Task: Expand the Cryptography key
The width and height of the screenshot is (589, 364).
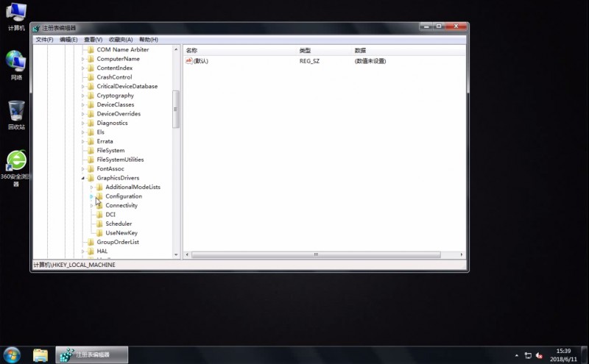Action: coord(83,96)
